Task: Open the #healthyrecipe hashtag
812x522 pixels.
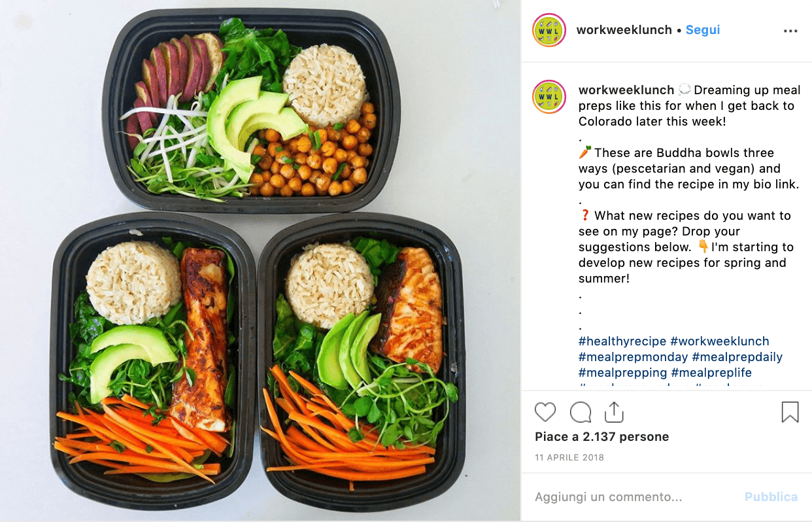Action: 622,341
